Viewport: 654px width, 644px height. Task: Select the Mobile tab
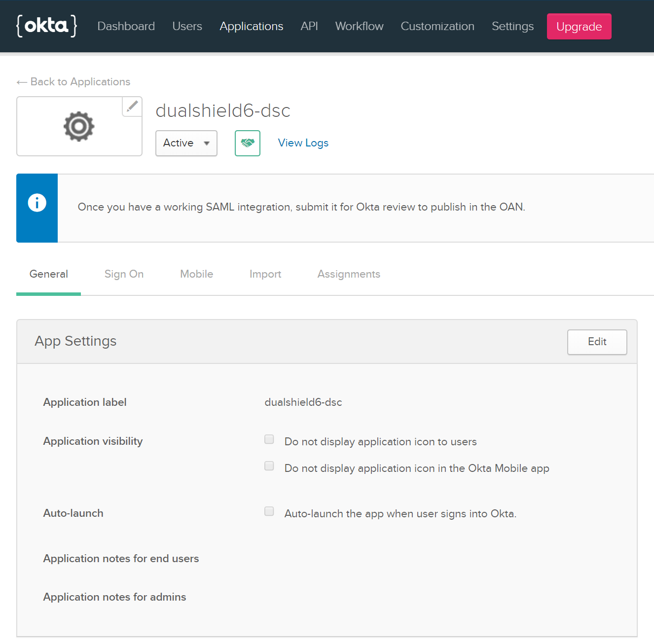click(x=197, y=274)
